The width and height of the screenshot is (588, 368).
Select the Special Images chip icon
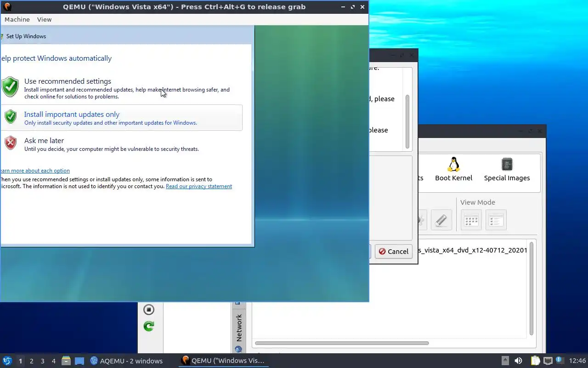507,164
